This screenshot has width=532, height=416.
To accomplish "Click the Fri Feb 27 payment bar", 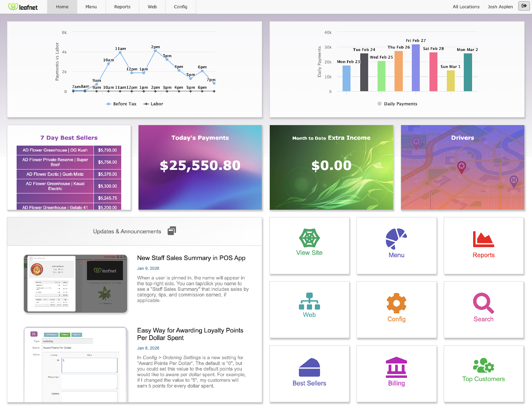I will (416, 68).
